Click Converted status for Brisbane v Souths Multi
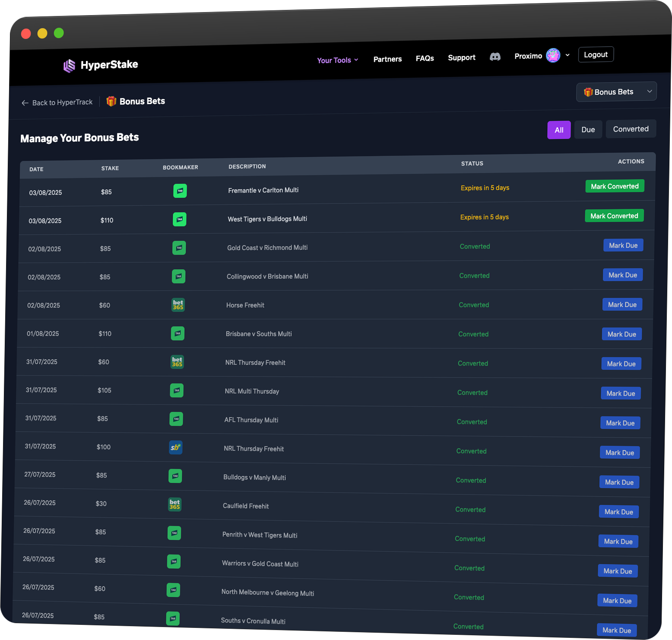This screenshot has width=672, height=640. [473, 334]
